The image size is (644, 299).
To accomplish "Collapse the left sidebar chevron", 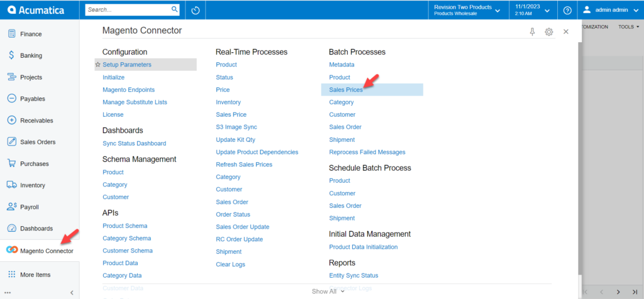I will coord(72,293).
